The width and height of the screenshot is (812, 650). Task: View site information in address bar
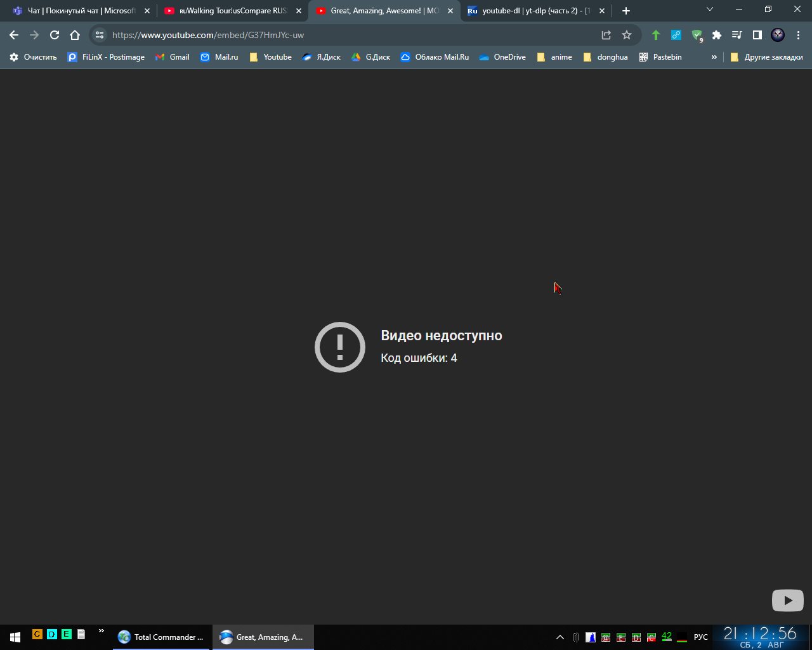click(x=100, y=36)
